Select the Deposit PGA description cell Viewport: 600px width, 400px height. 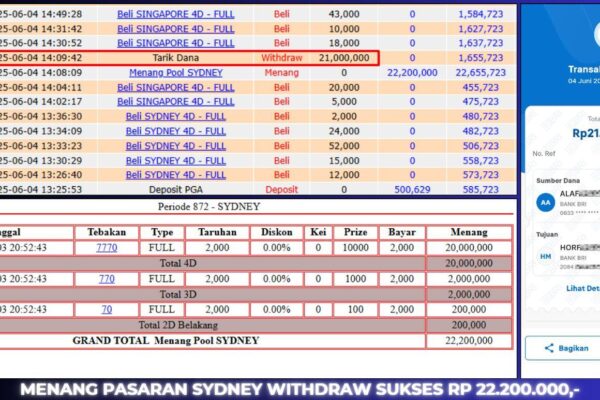[x=176, y=189]
